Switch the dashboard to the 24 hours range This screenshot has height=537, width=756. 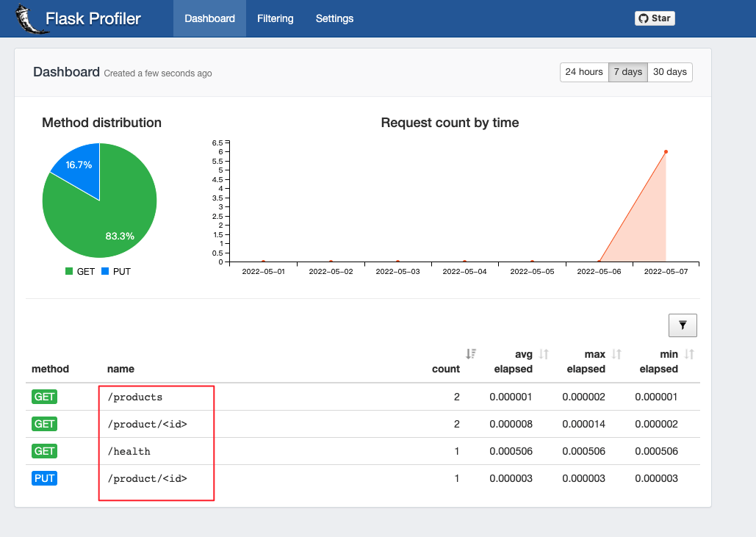(x=584, y=72)
